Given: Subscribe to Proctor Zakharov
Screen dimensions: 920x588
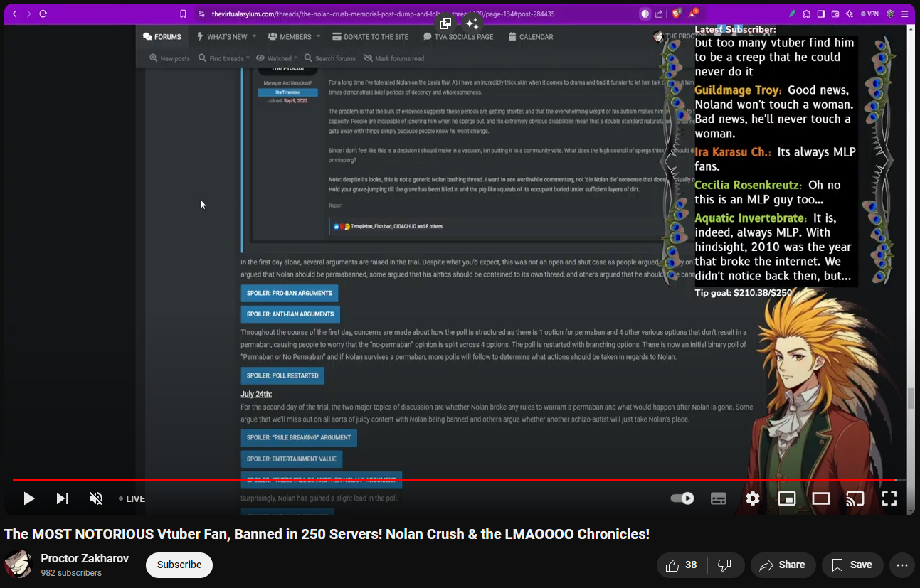Looking at the screenshot, I should tap(179, 565).
